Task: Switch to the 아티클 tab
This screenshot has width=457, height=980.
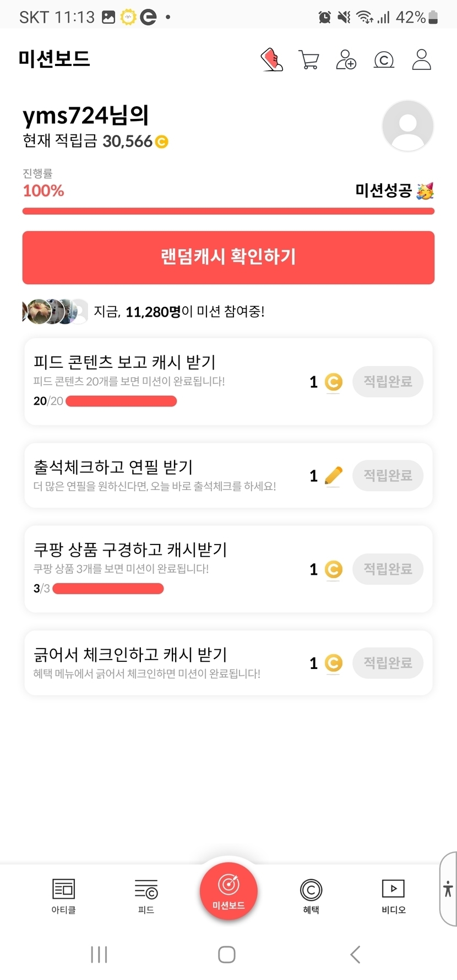Action: coord(63,896)
